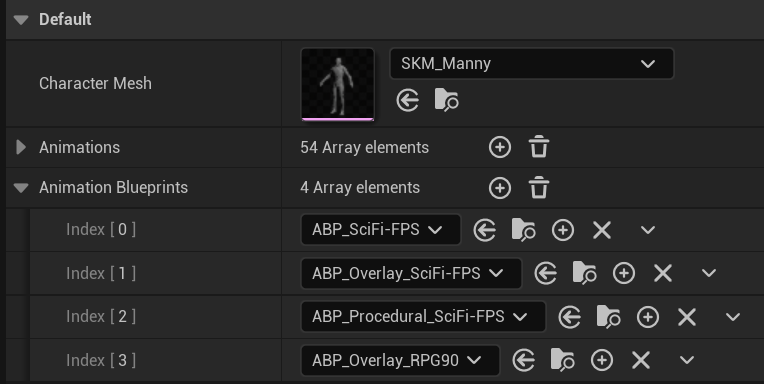Viewport: 764px width, 384px height.
Task: Use selected asset for Index 2
Action: (x=570, y=317)
